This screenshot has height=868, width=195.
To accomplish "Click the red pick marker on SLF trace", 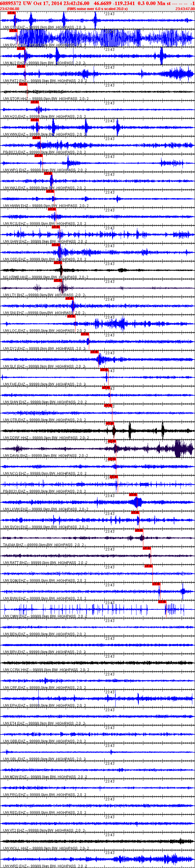I will [x=94, y=352].
